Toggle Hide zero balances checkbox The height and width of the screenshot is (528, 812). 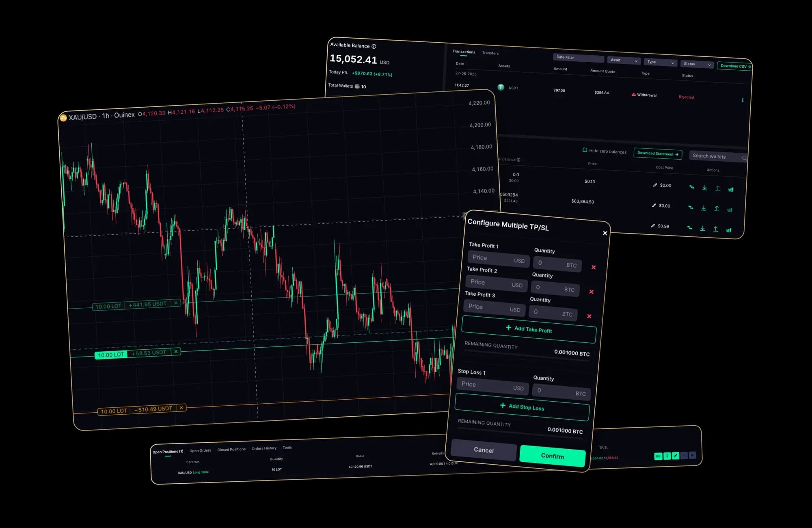point(585,150)
